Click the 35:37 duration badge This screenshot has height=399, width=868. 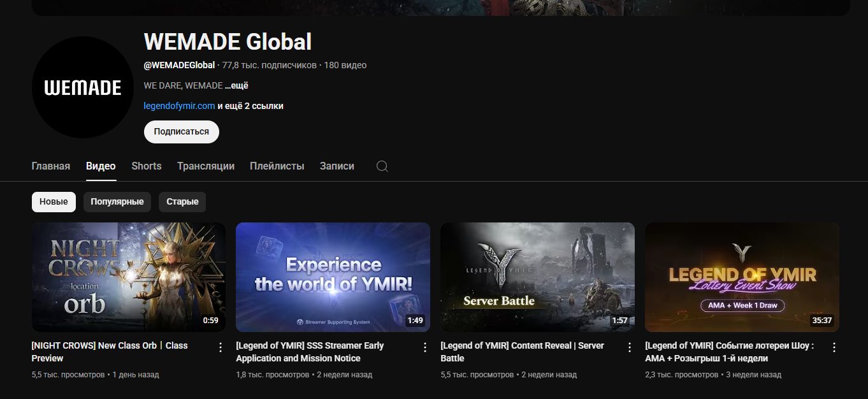pyautogui.click(x=821, y=321)
